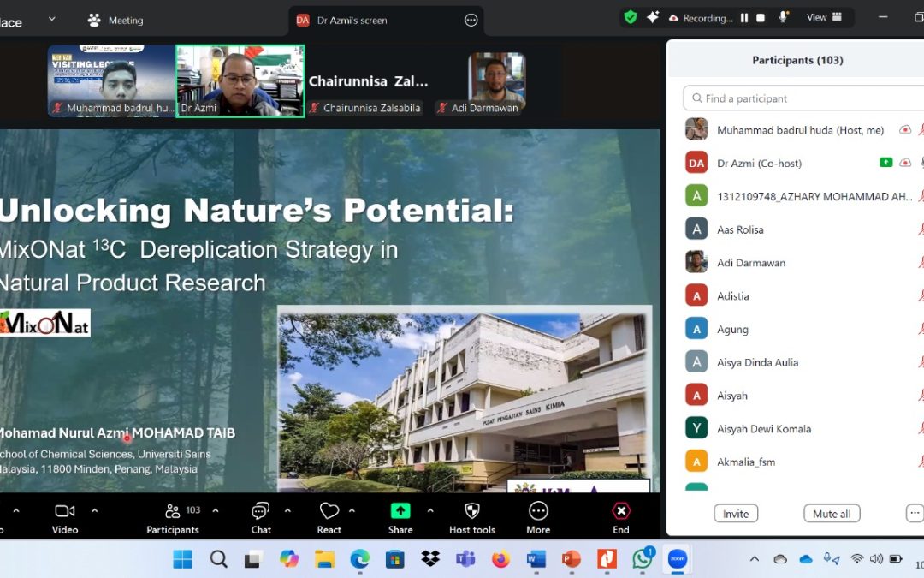The height and width of the screenshot is (578, 924).
Task: Open the AI Companion sparkle icon
Action: [653, 17]
